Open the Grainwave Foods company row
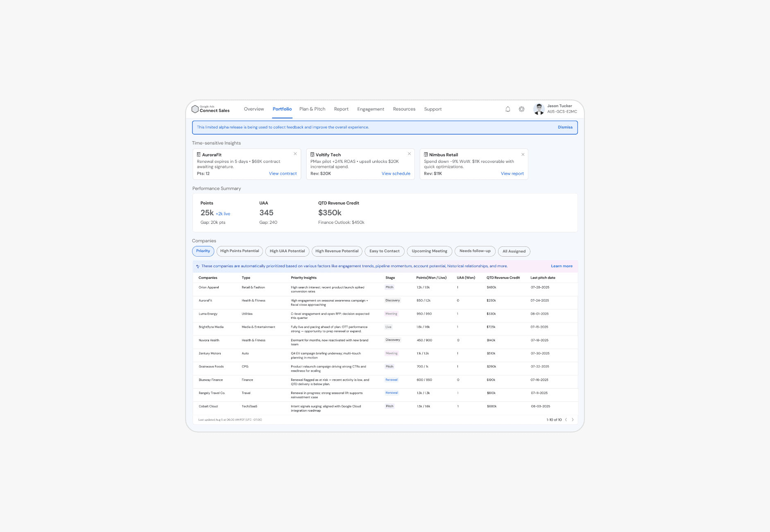The height and width of the screenshot is (532, 770). pos(385,369)
